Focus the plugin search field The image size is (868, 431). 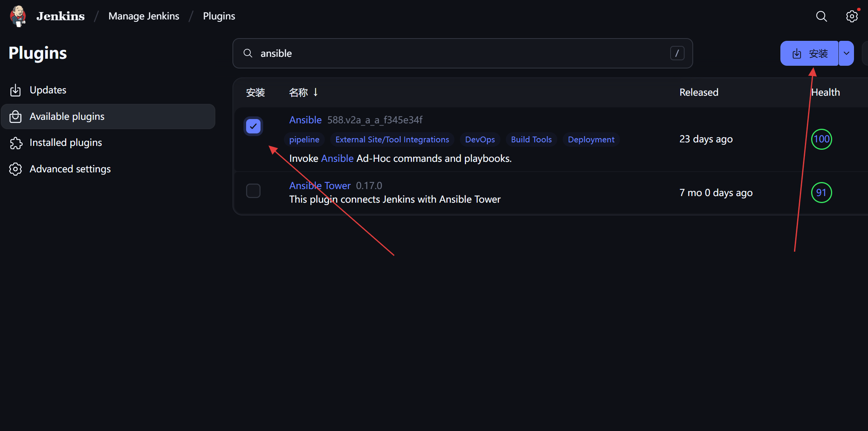click(460, 53)
